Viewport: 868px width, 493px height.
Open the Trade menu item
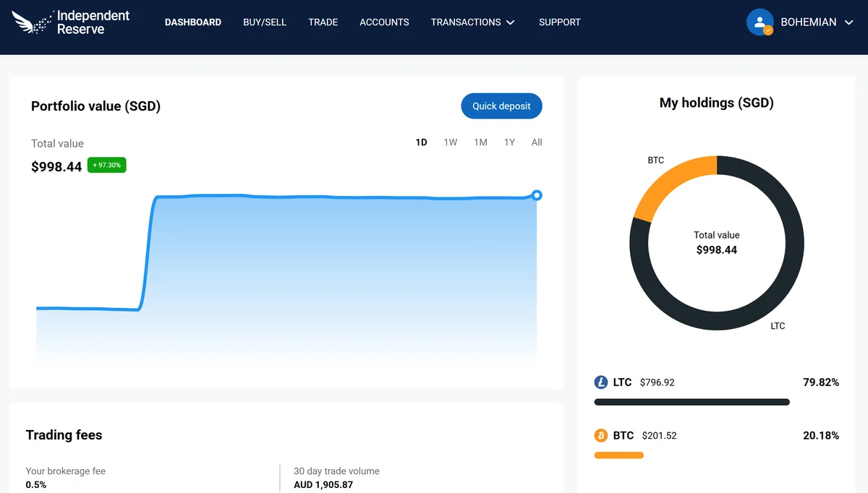323,22
